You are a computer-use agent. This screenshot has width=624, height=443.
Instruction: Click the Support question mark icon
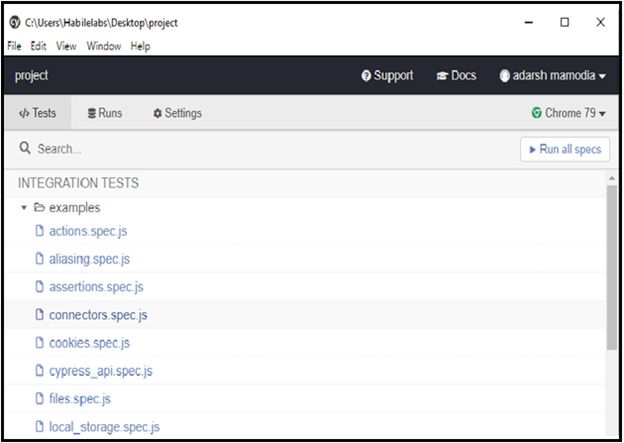[366, 76]
